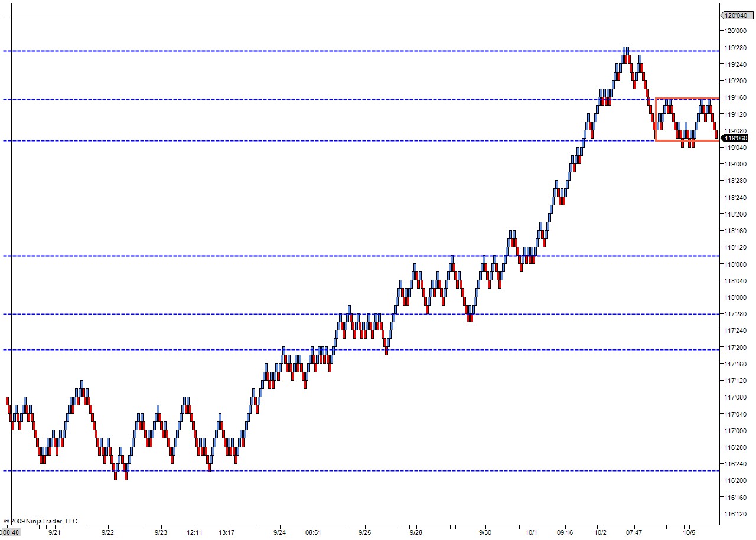This screenshot has width=756, height=540.
Task: Click the 116'160 price axis label
Action: [x=737, y=498]
